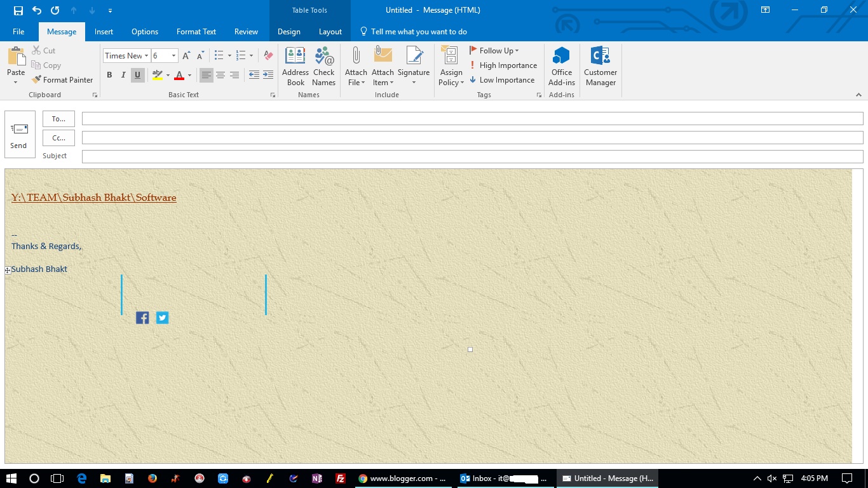The height and width of the screenshot is (488, 868).
Task: Open the Attach File dropdown
Action: tap(356, 78)
